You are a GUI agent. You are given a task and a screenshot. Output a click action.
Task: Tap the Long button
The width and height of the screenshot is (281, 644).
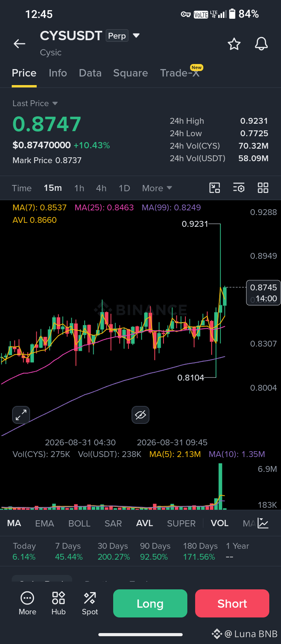150,603
